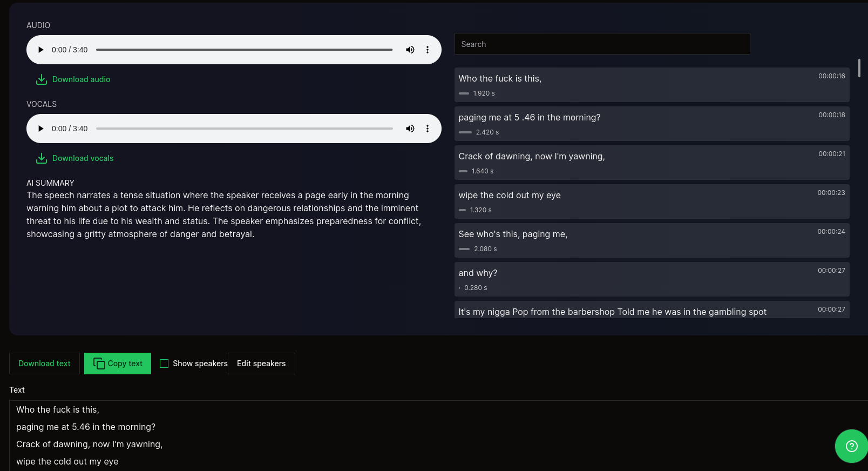868x471 pixels.
Task: Seek on the main audio progress bar
Action: (x=244, y=50)
